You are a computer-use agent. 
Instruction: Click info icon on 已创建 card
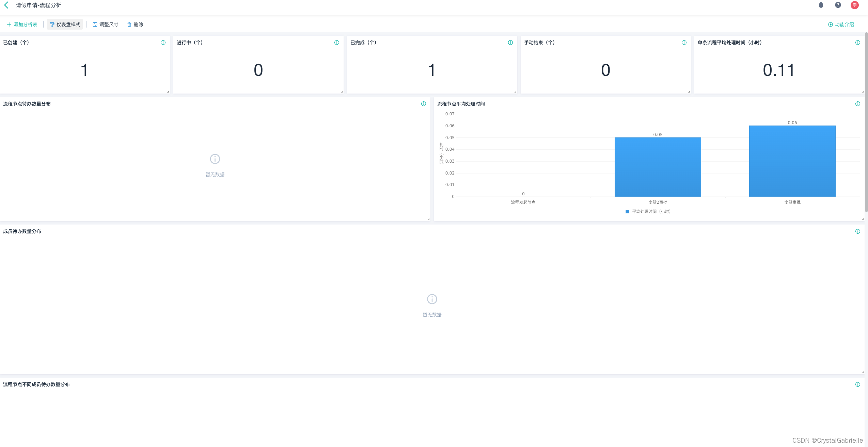click(163, 43)
